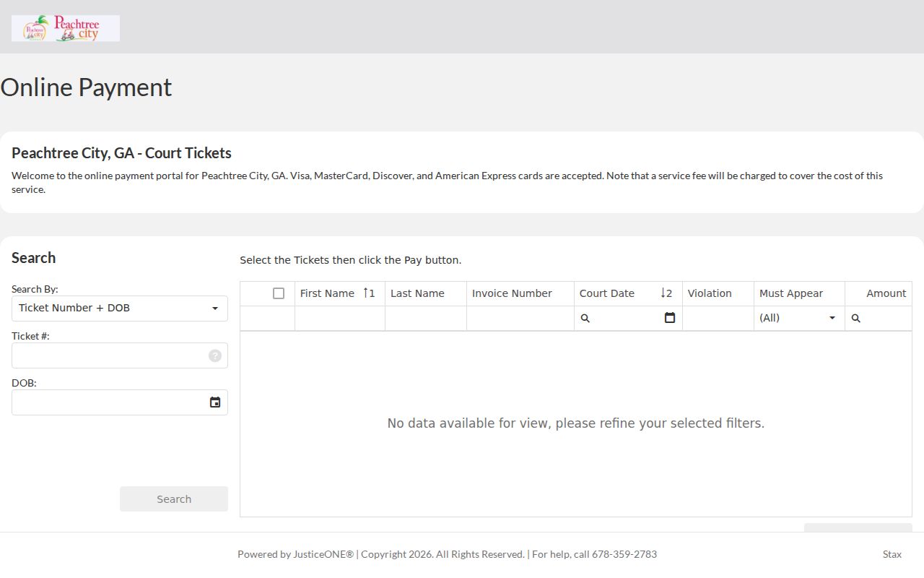This screenshot has height=578, width=924.
Task: Focus the DOB date input field
Action: point(120,402)
